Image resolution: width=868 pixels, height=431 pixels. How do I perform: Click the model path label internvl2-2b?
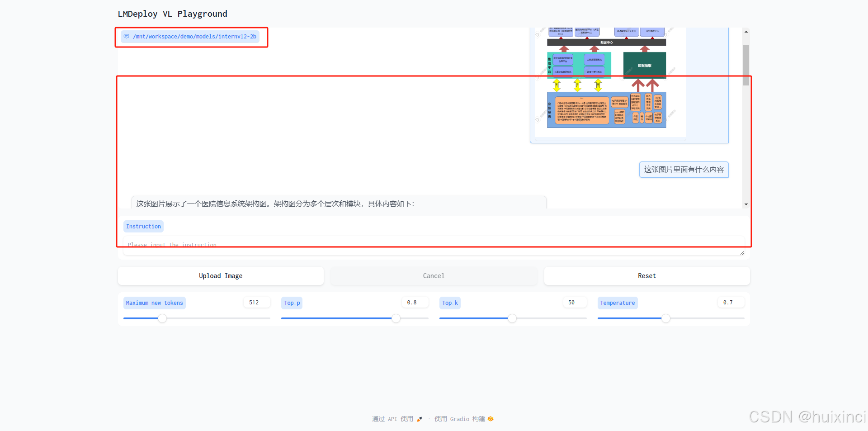point(194,37)
